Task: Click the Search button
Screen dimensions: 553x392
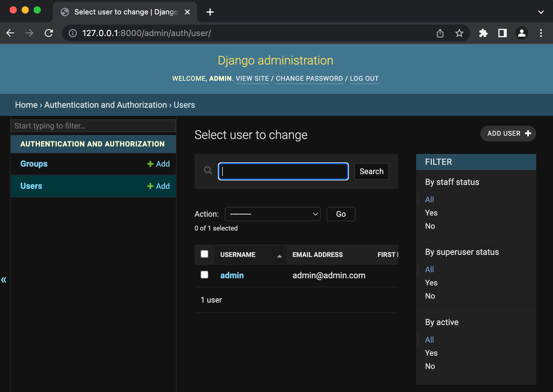Action: [372, 171]
